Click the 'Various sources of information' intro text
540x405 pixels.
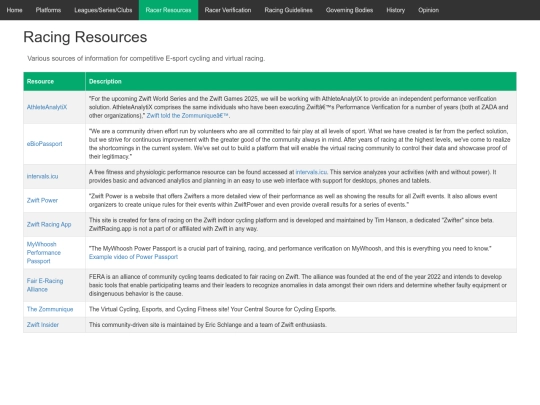coord(146,59)
